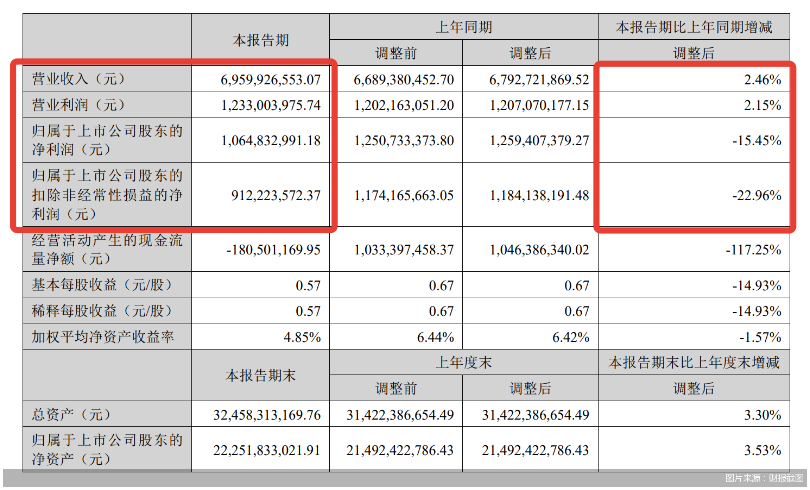Click the 4.85% weighted return cell

(299, 338)
